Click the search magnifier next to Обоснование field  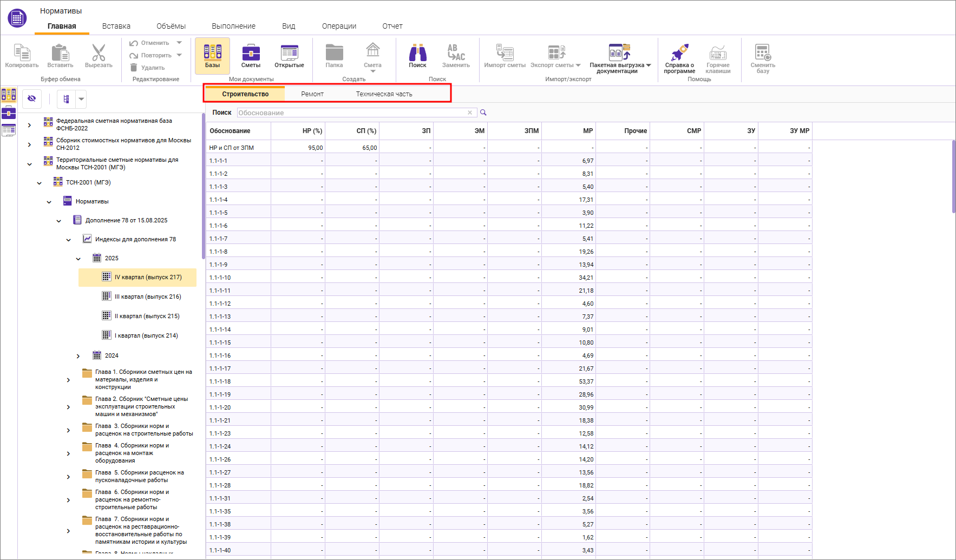(x=483, y=113)
